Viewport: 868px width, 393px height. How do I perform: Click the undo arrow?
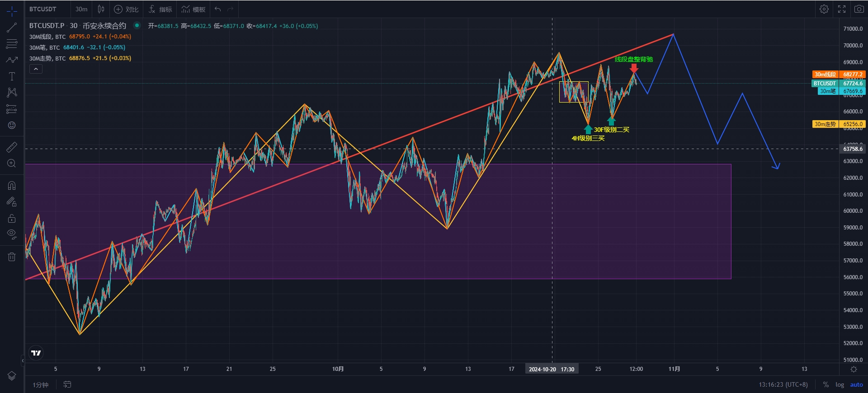pos(217,9)
